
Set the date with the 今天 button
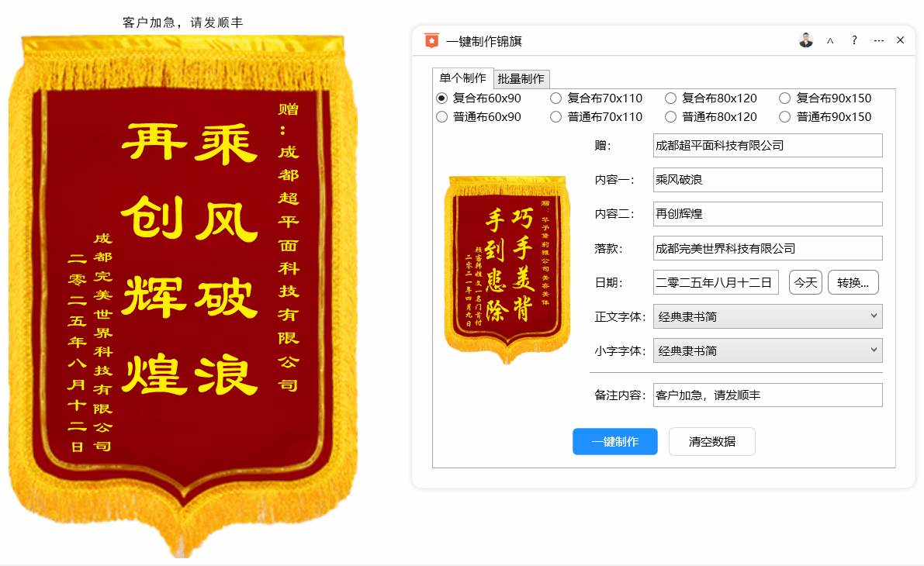click(805, 283)
